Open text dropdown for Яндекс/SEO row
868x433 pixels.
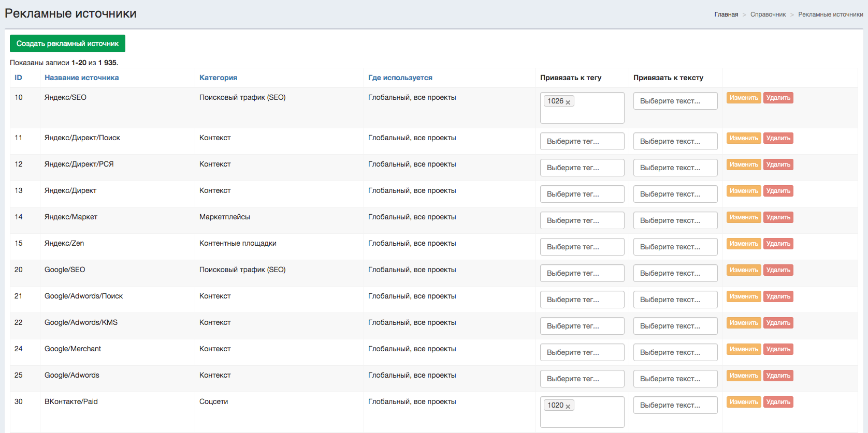pos(675,101)
